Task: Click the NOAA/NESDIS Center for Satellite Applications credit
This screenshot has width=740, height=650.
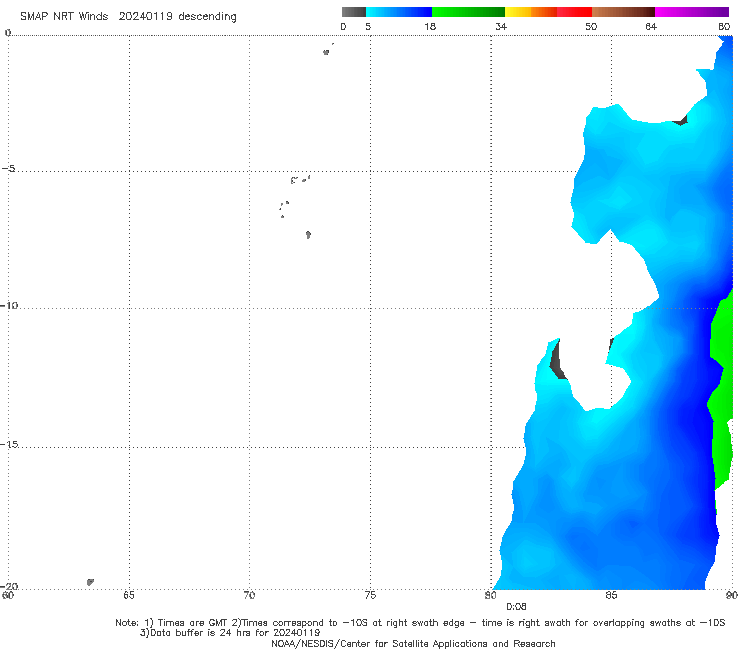Action: click(413, 643)
